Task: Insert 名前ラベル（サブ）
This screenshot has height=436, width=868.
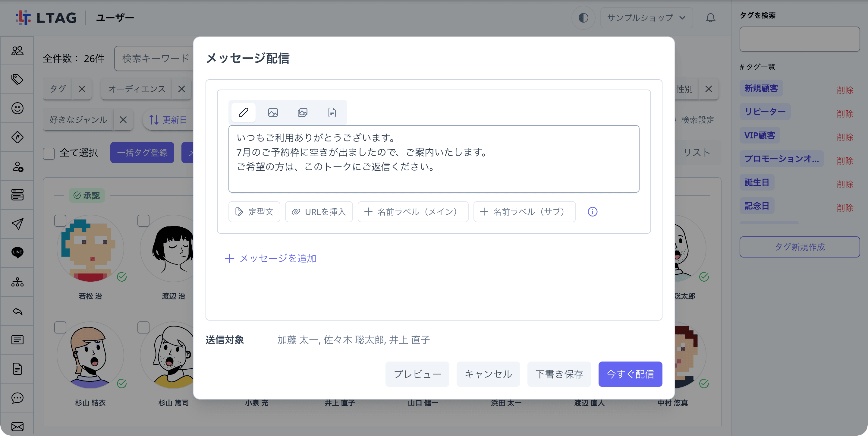Action: tap(524, 211)
